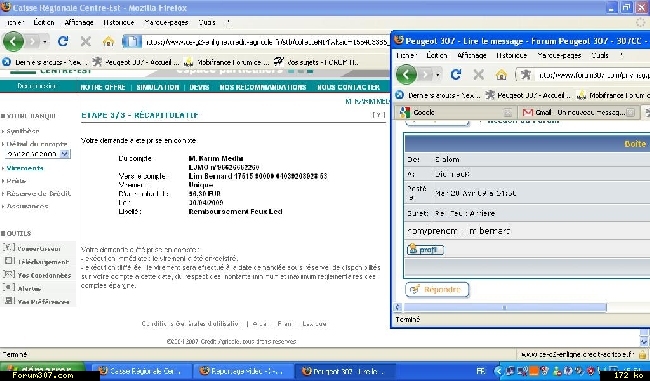
Task: Click the padlock icon in the status bar
Action: [643, 354]
